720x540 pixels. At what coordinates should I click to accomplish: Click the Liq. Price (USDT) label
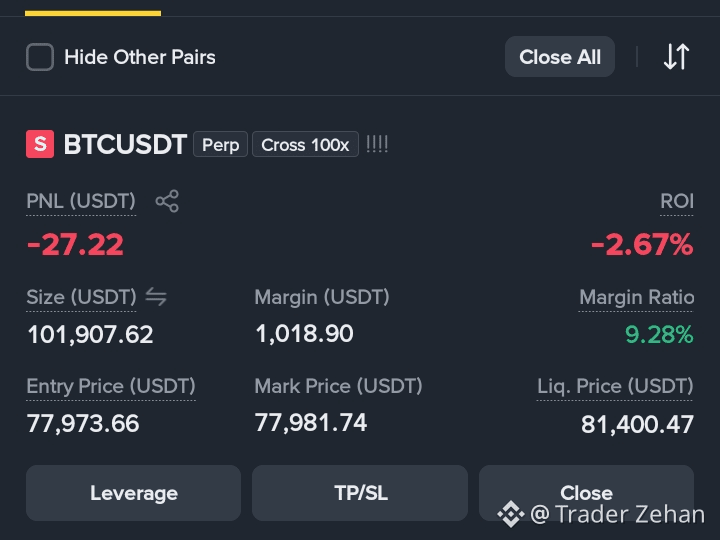tap(615, 386)
